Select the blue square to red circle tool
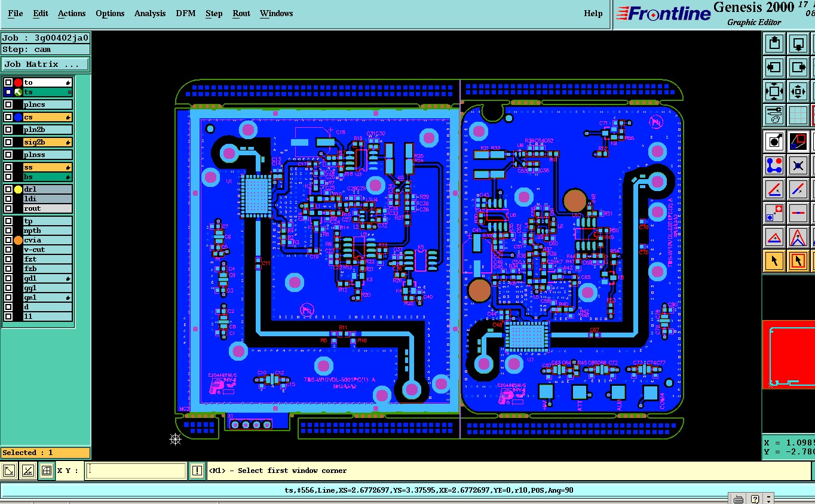 (775, 213)
